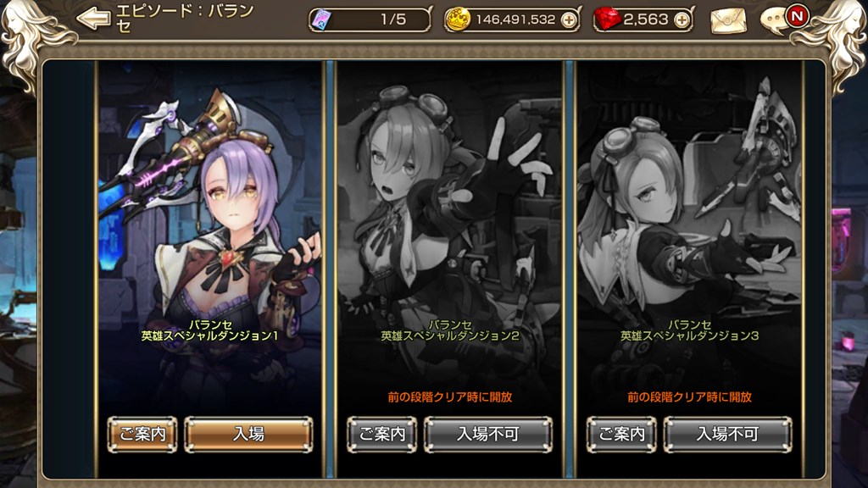This screenshot has height=488, width=868.
Task: Click 入場 to enter dungeon 1
Action: pyautogui.click(x=248, y=435)
